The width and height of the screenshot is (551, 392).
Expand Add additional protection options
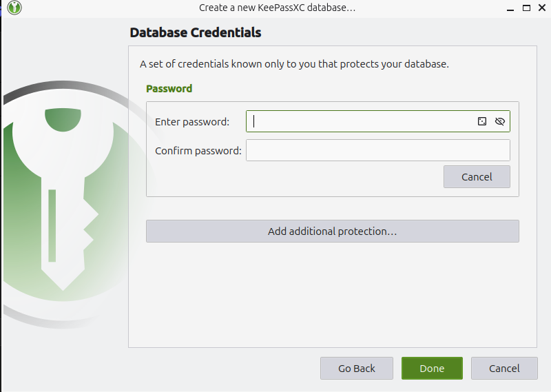332,231
